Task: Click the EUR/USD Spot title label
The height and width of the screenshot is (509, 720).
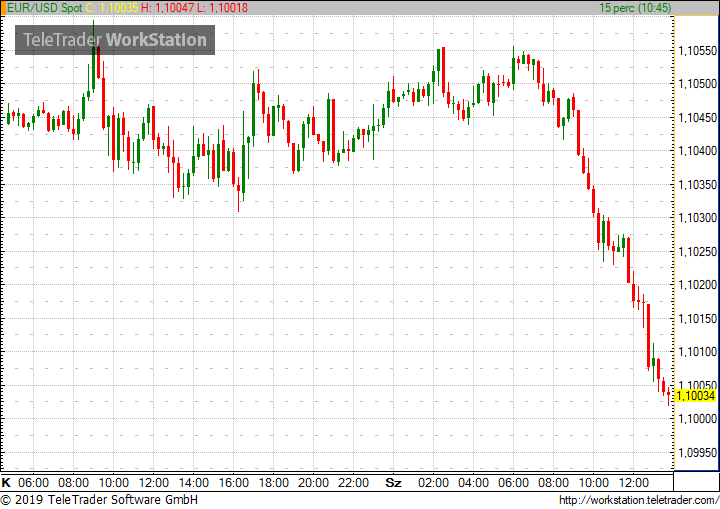Action: click(45, 8)
